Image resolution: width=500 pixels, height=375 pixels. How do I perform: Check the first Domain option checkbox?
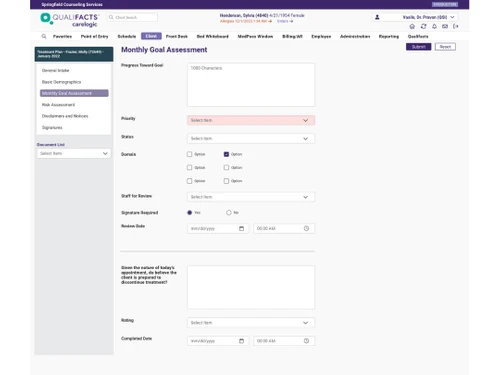190,154
